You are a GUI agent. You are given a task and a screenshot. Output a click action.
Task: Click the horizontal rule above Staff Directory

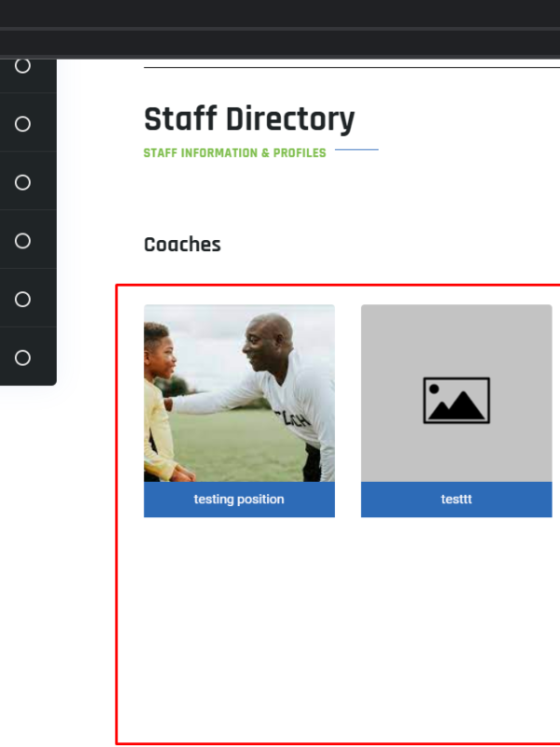pyautogui.click(x=352, y=67)
